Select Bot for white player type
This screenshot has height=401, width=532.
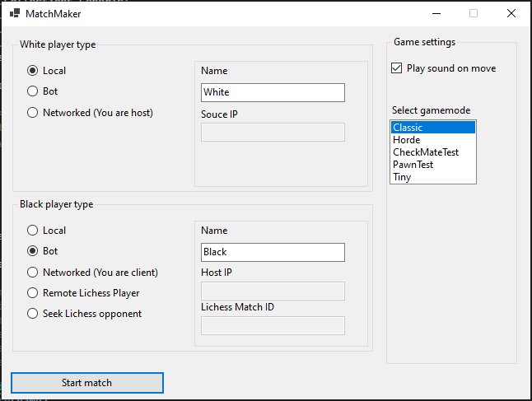tap(42, 91)
